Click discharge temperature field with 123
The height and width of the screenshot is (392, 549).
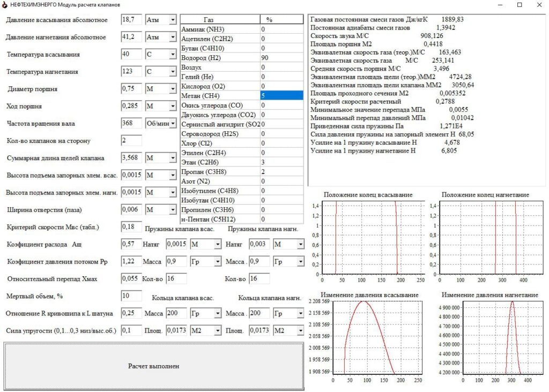click(x=131, y=71)
